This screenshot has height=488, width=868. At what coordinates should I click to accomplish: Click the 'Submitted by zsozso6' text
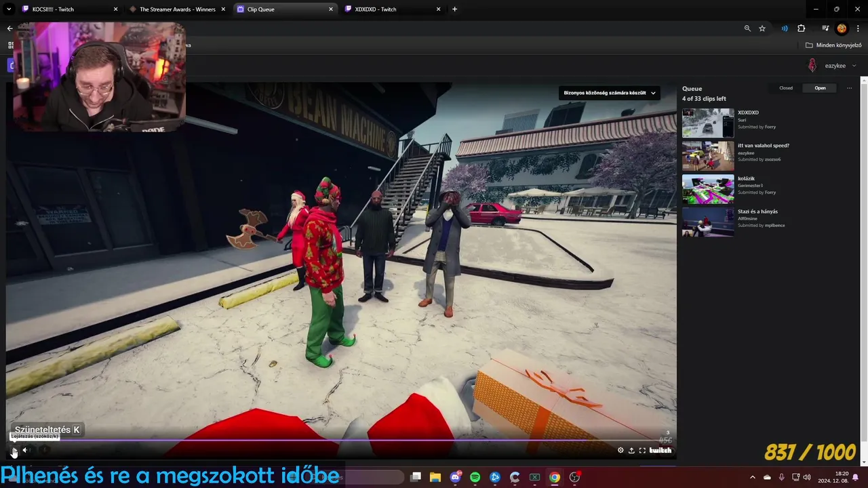tap(759, 159)
